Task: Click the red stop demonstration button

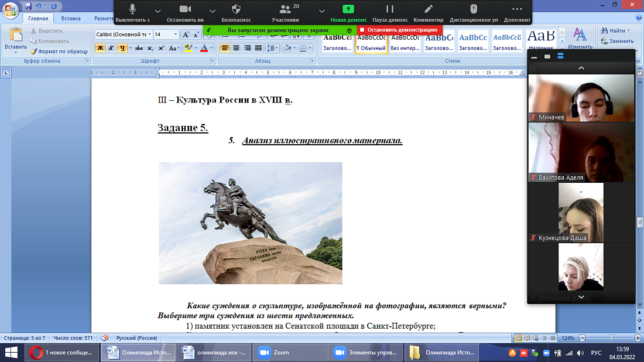Action: point(399,29)
